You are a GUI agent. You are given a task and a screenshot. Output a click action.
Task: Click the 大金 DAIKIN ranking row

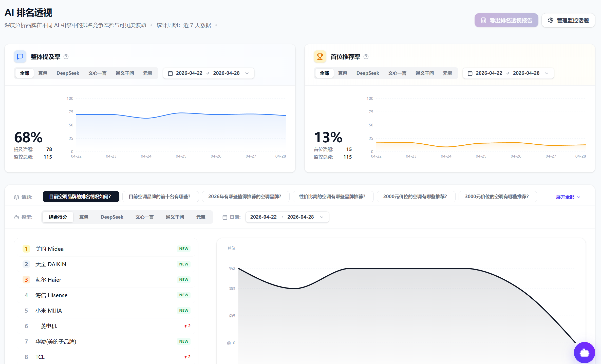coord(106,264)
